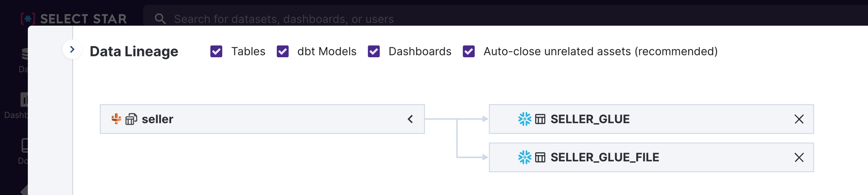Viewport: 868px width, 195px height.
Task: Uncheck the Tables checkbox
Action: pyautogui.click(x=216, y=51)
